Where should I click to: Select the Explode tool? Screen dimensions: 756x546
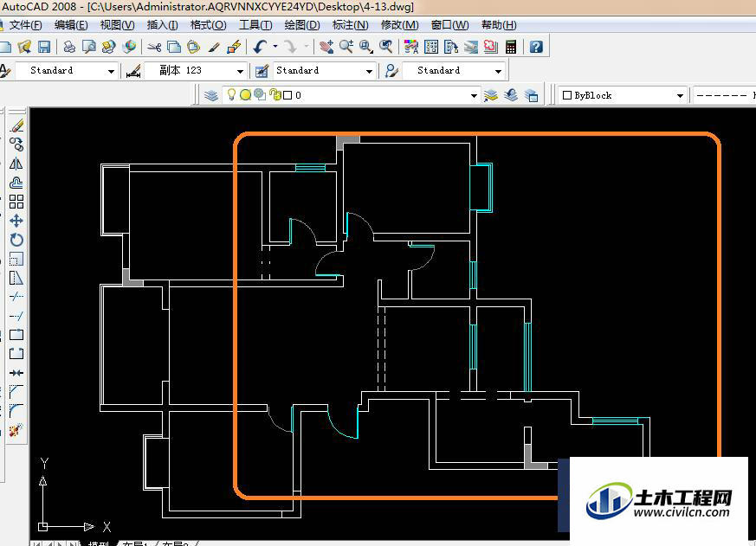(x=16, y=429)
